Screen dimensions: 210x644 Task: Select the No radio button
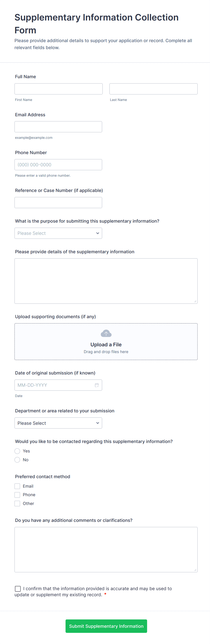coord(17,460)
